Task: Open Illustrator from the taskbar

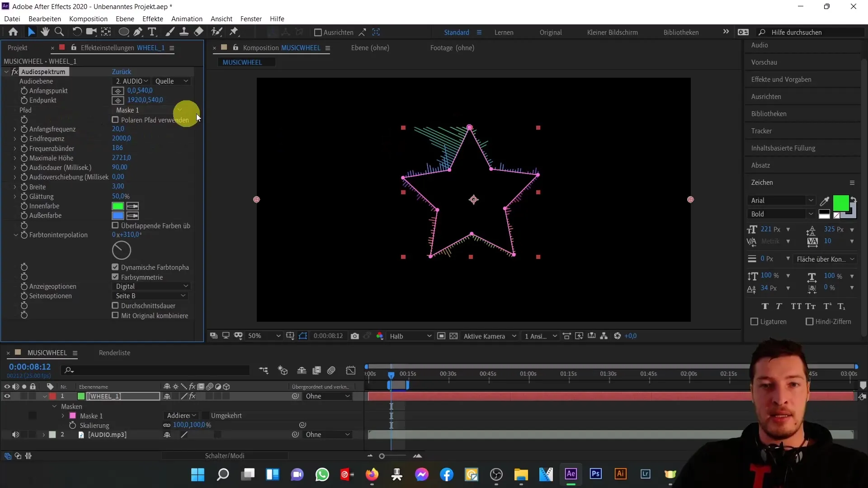Action: coord(620,474)
